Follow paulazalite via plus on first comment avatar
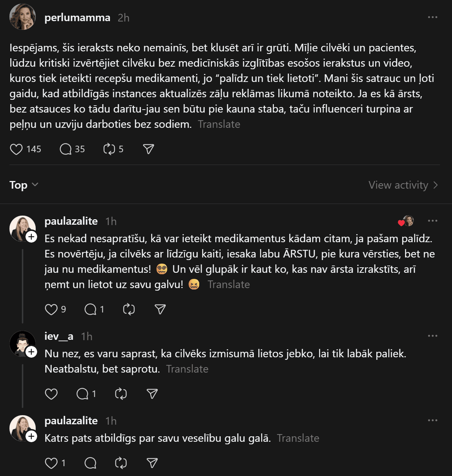Viewport: 452px width, 476px height. point(32,237)
